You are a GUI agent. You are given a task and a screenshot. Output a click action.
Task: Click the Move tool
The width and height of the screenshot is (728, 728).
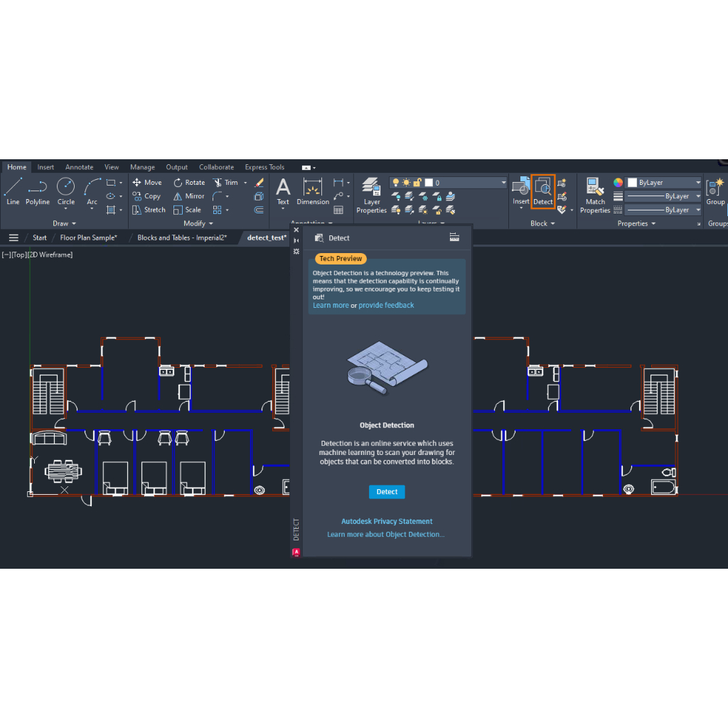146,183
